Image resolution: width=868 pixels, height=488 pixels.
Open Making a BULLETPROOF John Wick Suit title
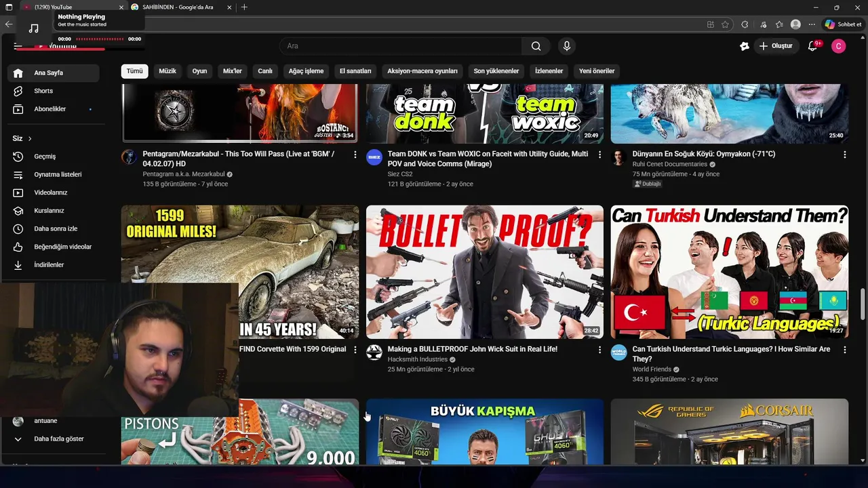[x=473, y=349]
